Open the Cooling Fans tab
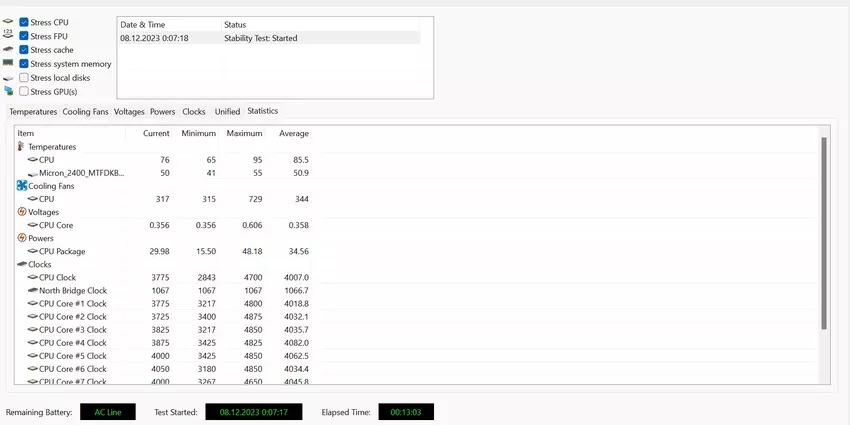Screen dimensions: 850x425 tap(85, 112)
